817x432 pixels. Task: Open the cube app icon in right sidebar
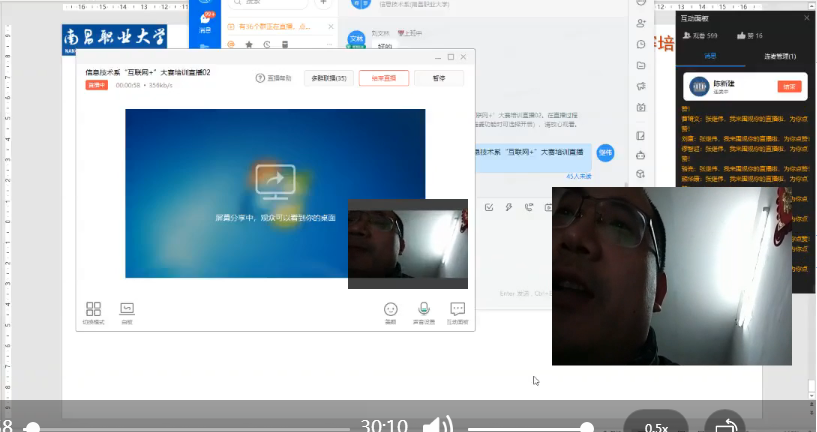click(641, 174)
